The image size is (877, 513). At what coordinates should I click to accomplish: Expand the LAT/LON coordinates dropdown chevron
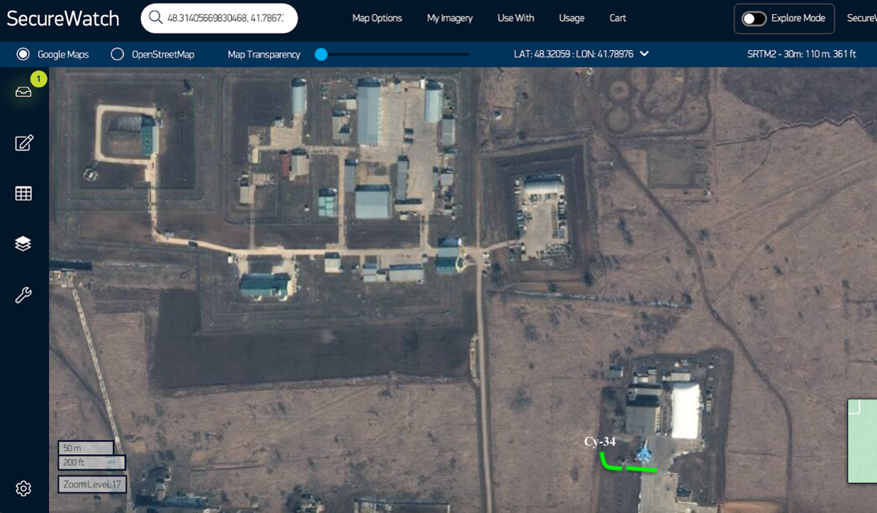pos(644,54)
